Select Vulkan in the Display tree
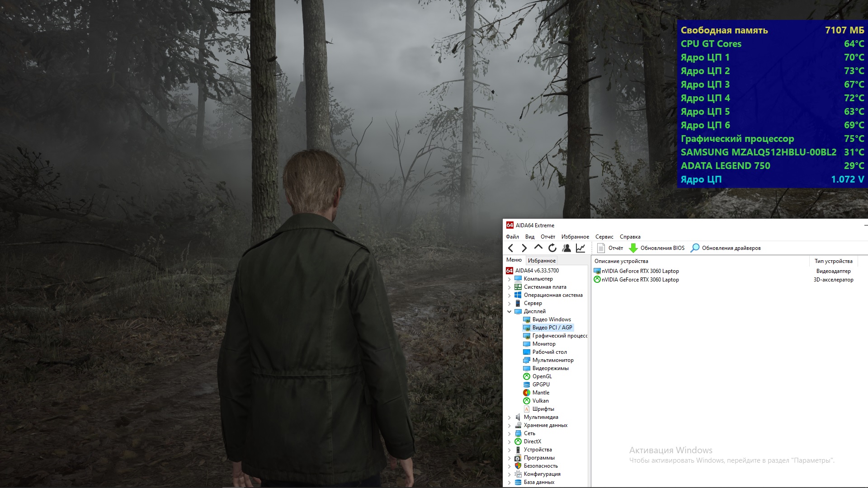This screenshot has height=488, width=868. [540, 401]
